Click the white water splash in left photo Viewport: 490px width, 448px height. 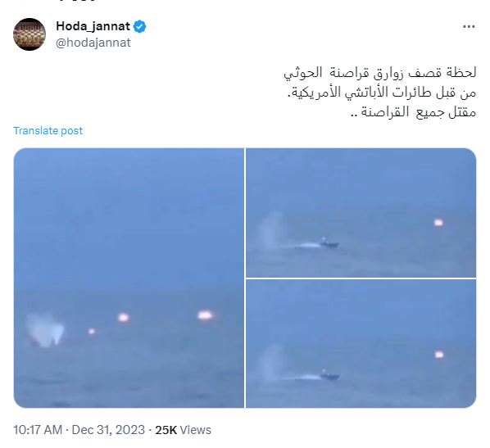click(x=45, y=330)
